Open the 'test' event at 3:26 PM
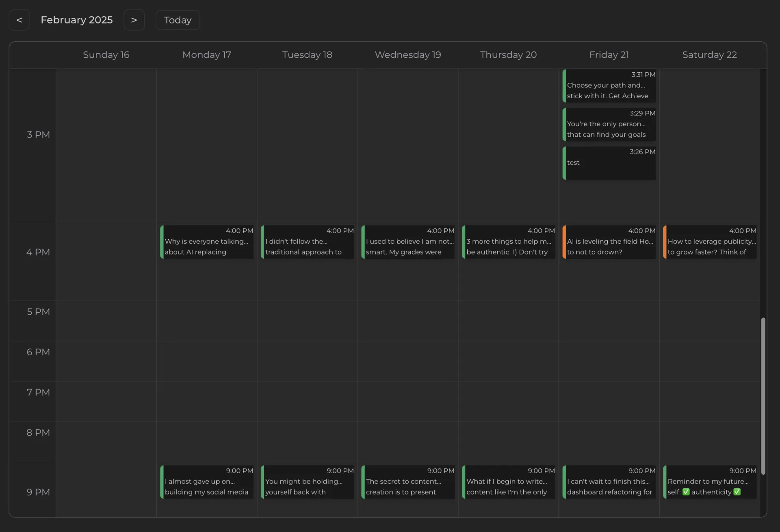780x532 pixels. (609, 163)
